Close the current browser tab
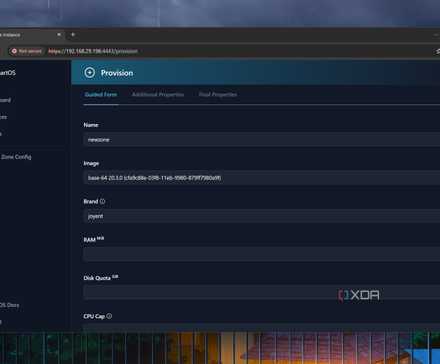This screenshot has width=440, height=364. point(59,34)
